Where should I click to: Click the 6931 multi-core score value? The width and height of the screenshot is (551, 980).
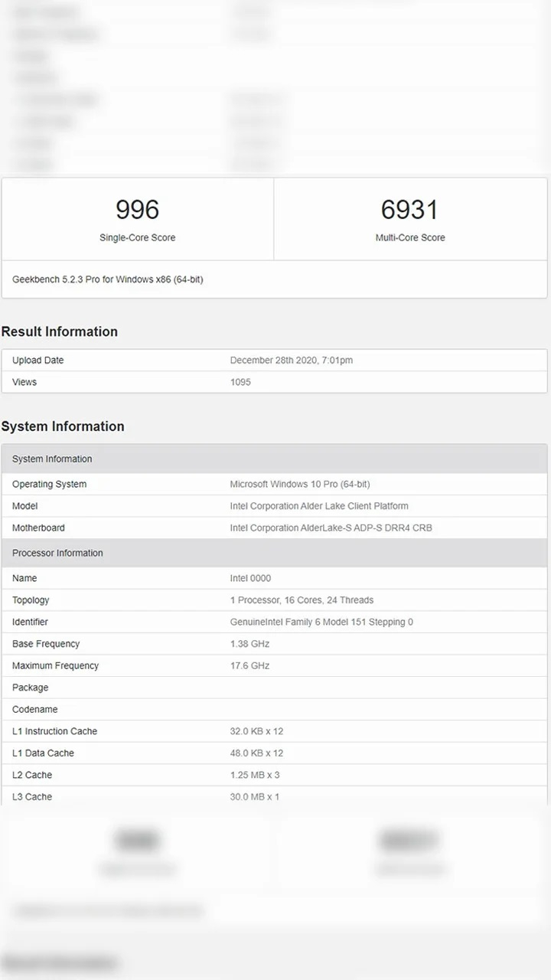click(410, 210)
